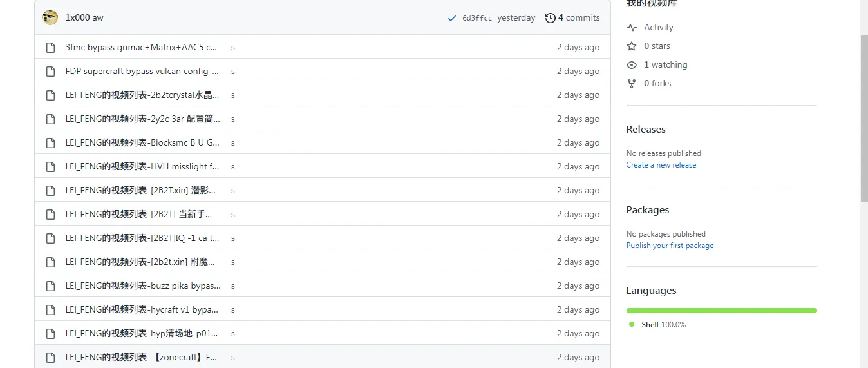Open the Releases section heading
This screenshot has width=868, height=368.
coord(646,130)
